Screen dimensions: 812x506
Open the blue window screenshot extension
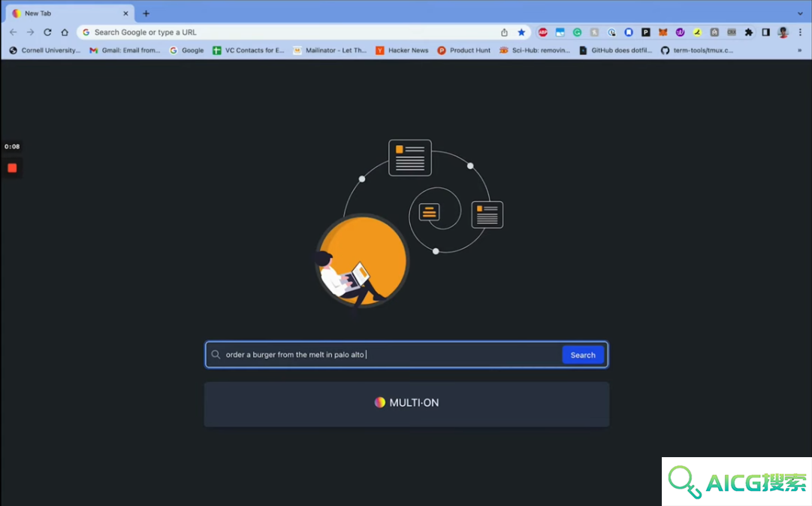tap(560, 32)
